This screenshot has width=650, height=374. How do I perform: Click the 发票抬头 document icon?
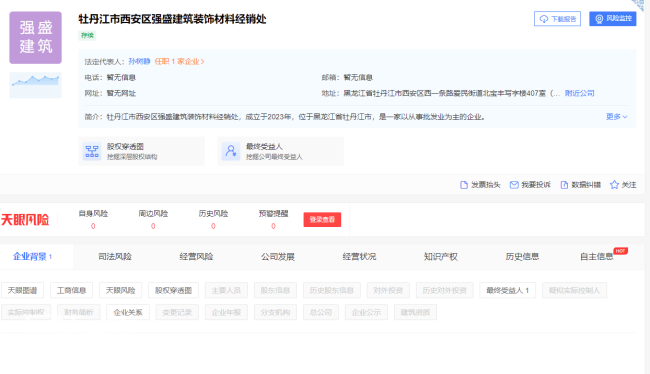click(464, 185)
